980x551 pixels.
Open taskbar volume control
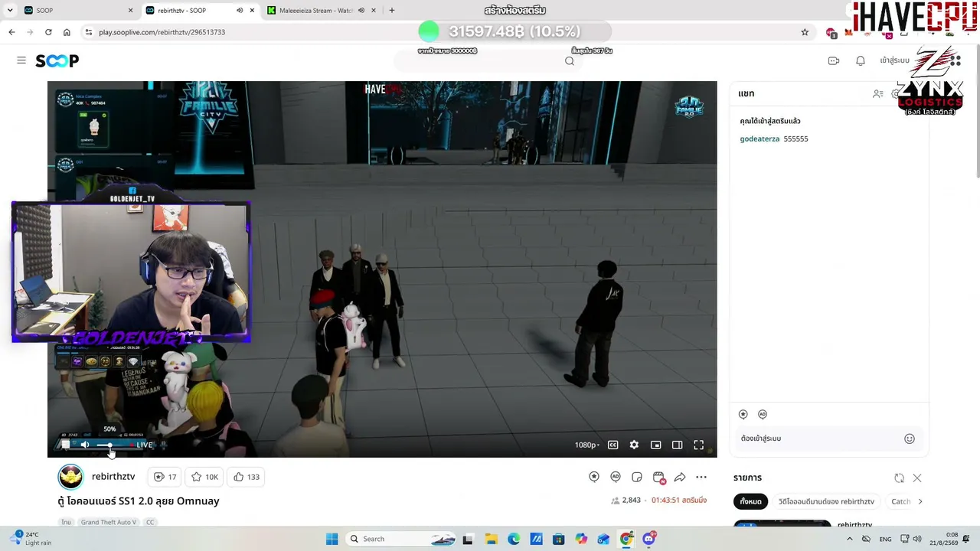[x=917, y=539]
